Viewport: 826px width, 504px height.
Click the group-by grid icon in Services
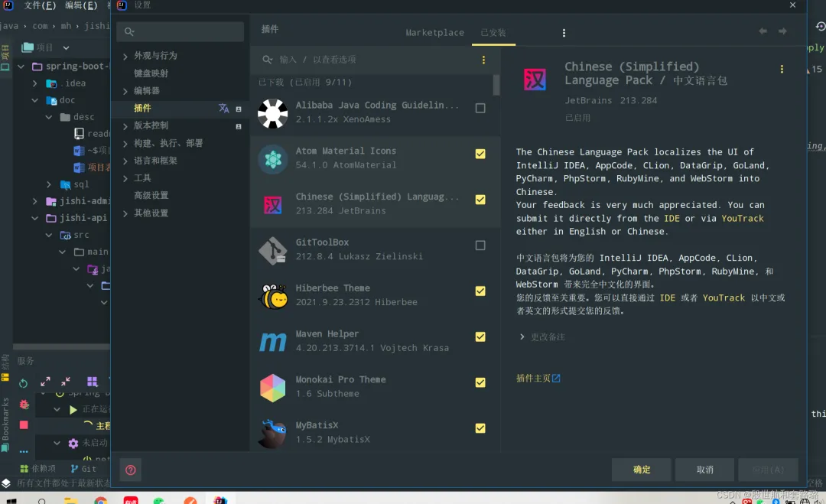(93, 382)
